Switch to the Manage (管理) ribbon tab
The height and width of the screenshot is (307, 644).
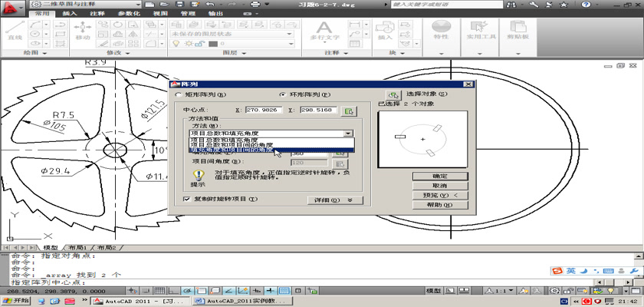click(x=188, y=14)
